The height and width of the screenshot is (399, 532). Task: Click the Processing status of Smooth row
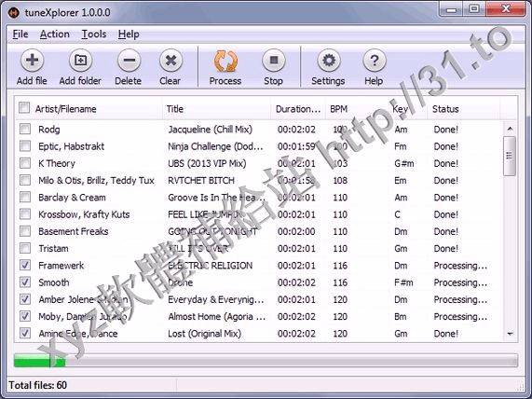tap(460, 282)
